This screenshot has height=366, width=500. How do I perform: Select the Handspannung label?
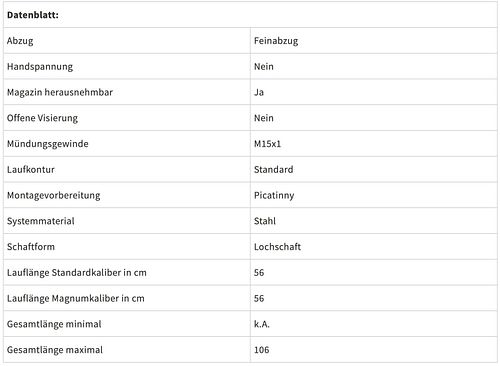click(40, 67)
